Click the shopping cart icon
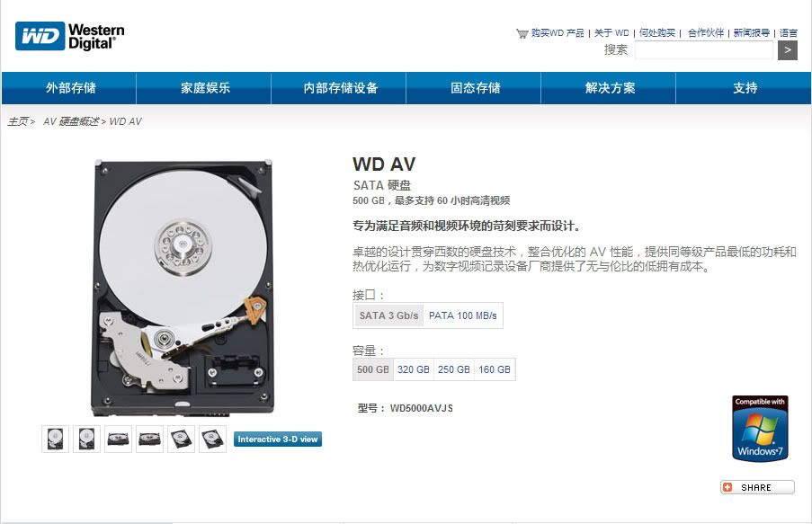 tap(522, 33)
